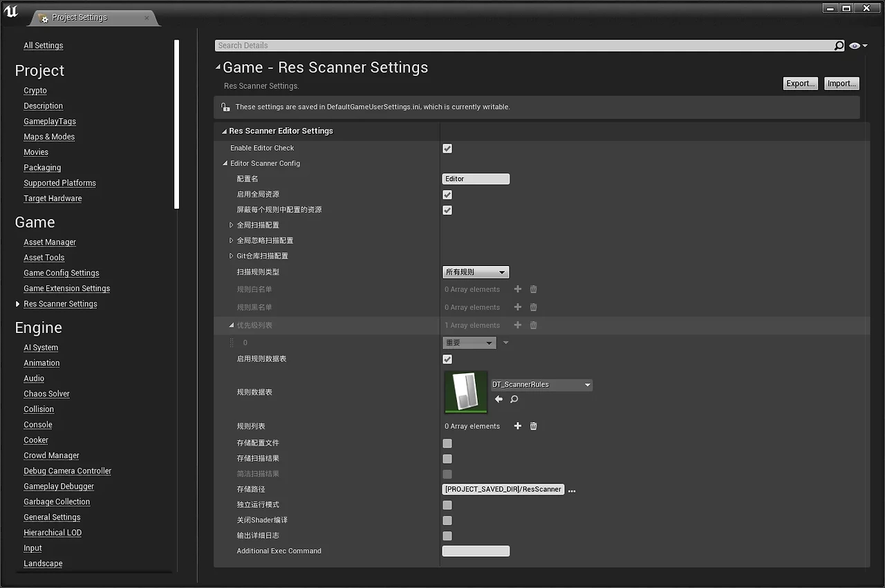Open the priority 重要 dropdown

click(469, 343)
